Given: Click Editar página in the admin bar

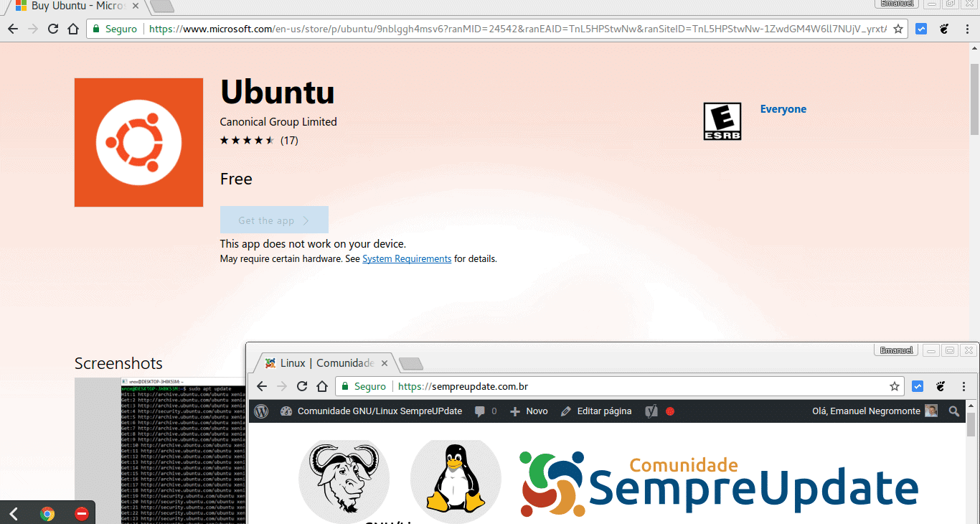Looking at the screenshot, I should click(596, 411).
